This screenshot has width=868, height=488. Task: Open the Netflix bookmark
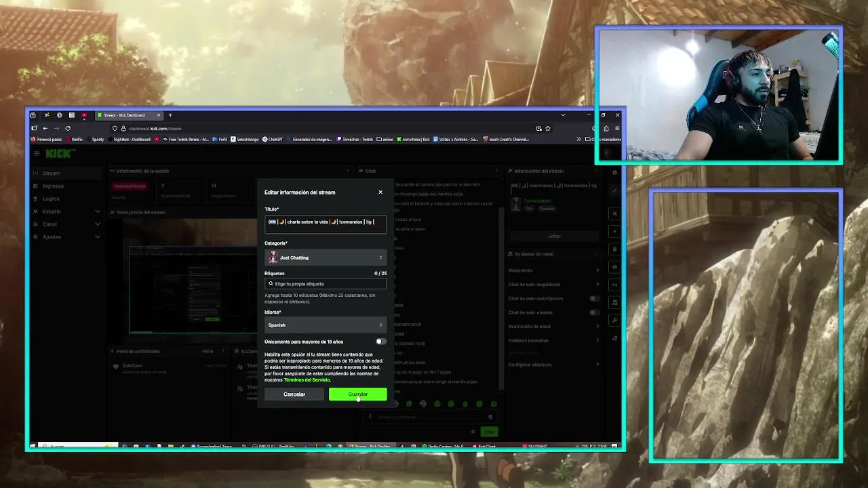pyautogui.click(x=75, y=139)
